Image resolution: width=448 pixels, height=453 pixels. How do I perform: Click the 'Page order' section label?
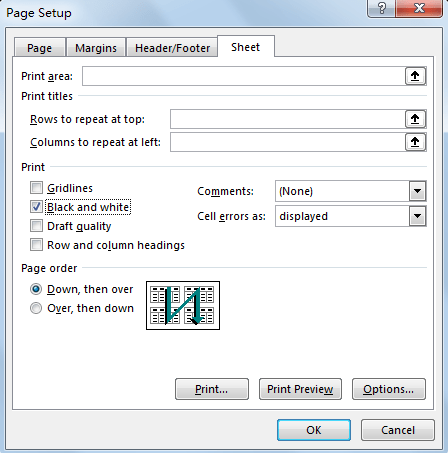[x=49, y=268]
